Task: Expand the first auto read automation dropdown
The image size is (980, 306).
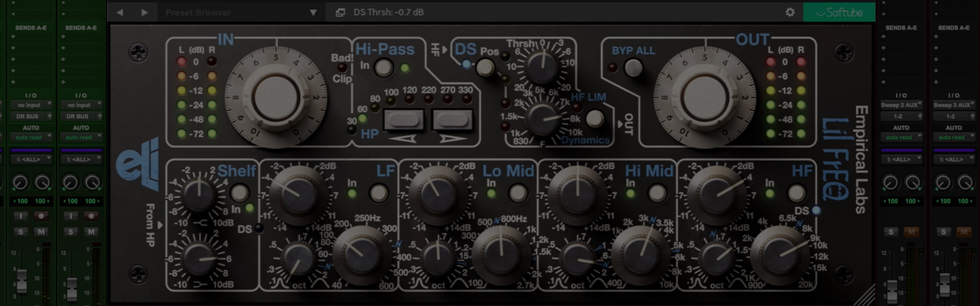Action: click(32, 137)
